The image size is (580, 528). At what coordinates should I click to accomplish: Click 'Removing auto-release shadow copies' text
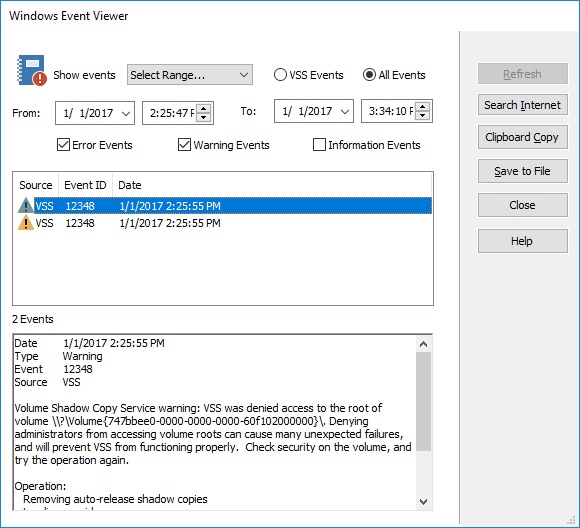pos(115,499)
